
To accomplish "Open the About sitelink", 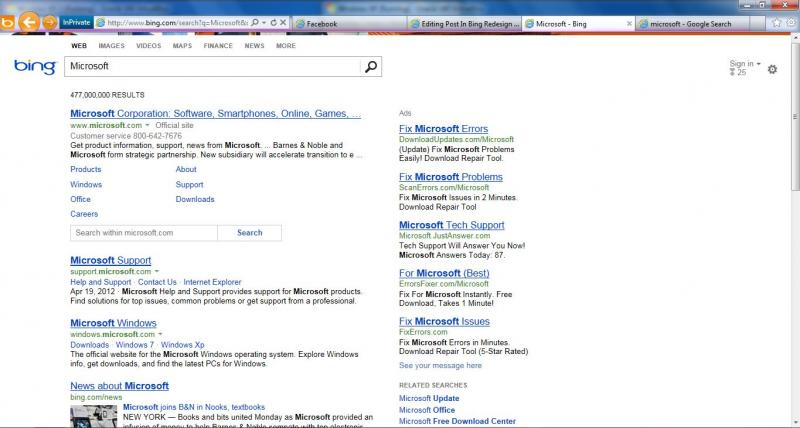I will tap(186, 169).
